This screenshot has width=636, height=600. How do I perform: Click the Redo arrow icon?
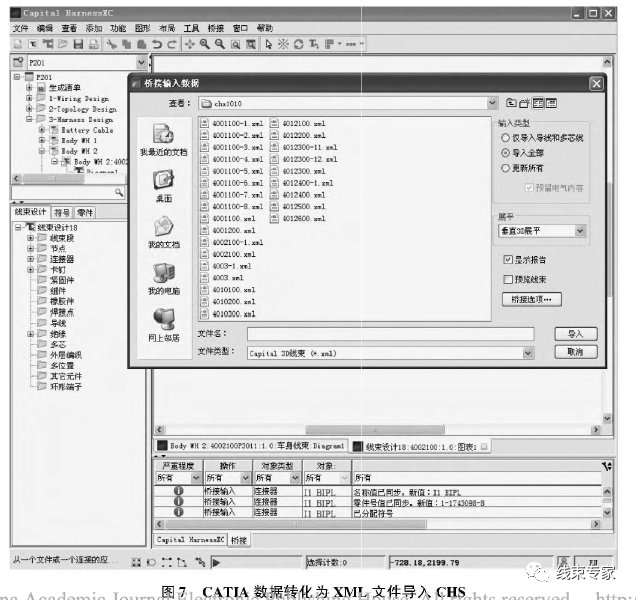pos(172,44)
